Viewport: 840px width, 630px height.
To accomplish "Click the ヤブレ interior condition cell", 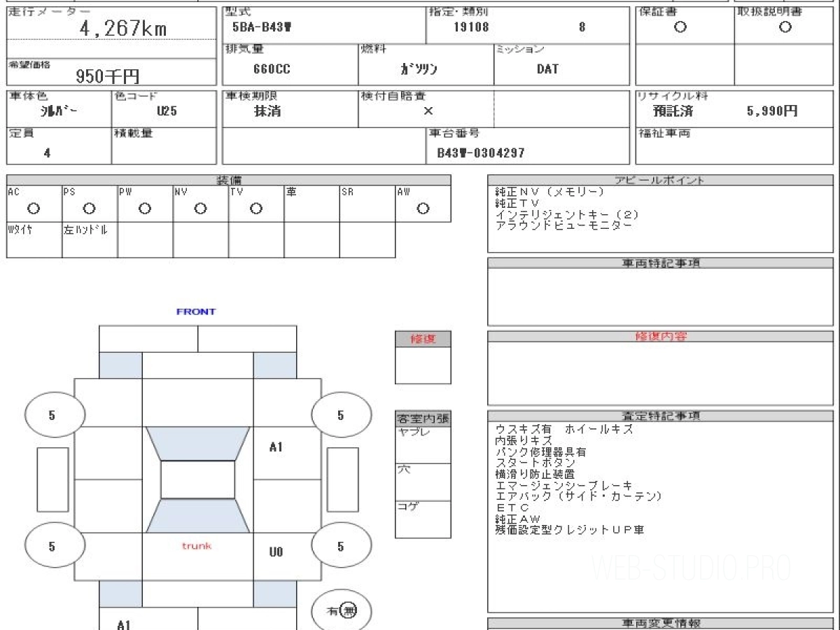I will point(423,444).
